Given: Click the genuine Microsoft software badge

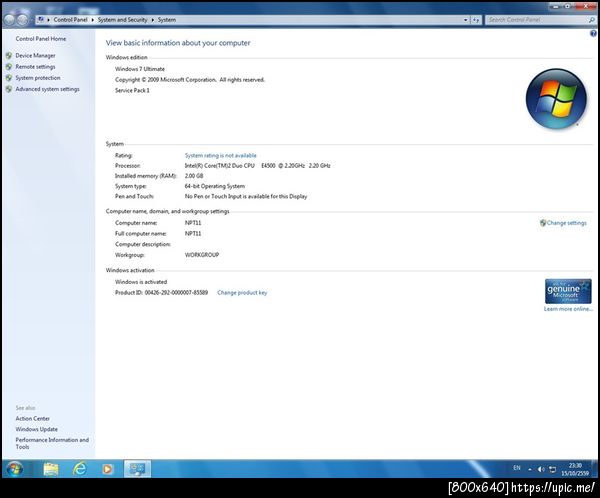Looking at the screenshot, I should pyautogui.click(x=568, y=291).
